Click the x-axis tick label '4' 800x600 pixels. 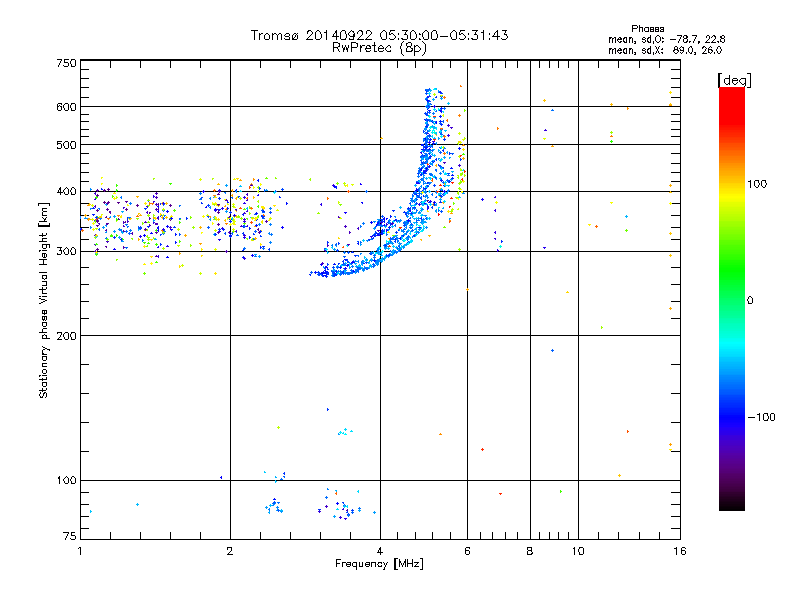pos(380,551)
